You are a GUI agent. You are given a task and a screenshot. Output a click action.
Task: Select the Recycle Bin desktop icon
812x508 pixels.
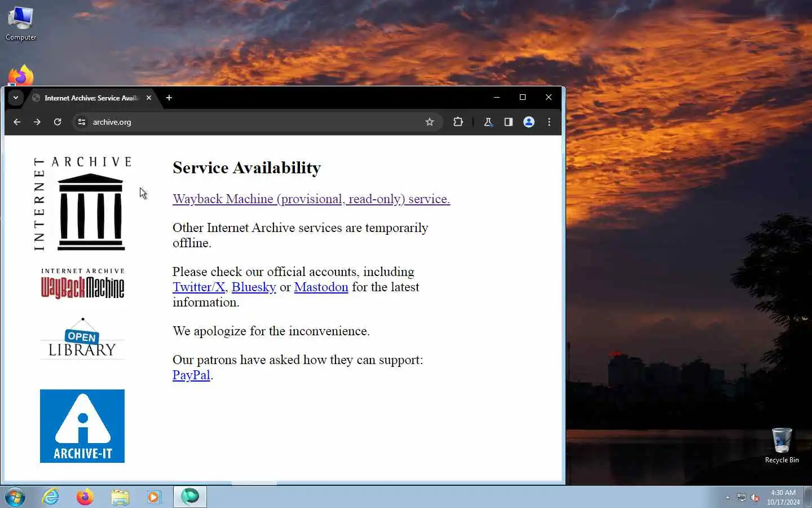tap(782, 445)
